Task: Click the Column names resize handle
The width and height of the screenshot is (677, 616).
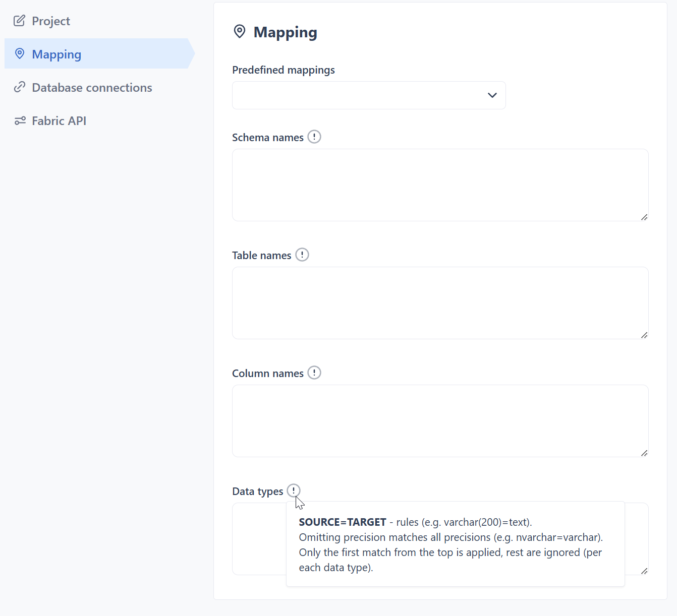Action: click(x=644, y=453)
